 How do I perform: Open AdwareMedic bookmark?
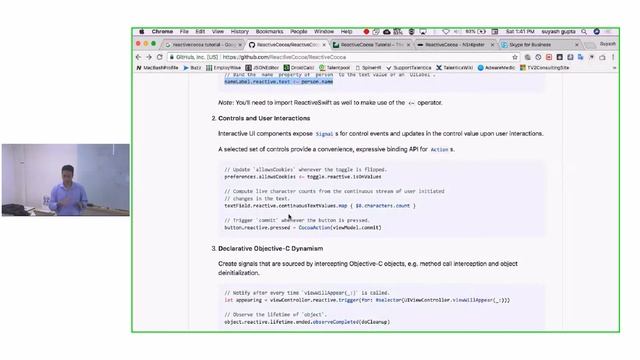point(496,68)
